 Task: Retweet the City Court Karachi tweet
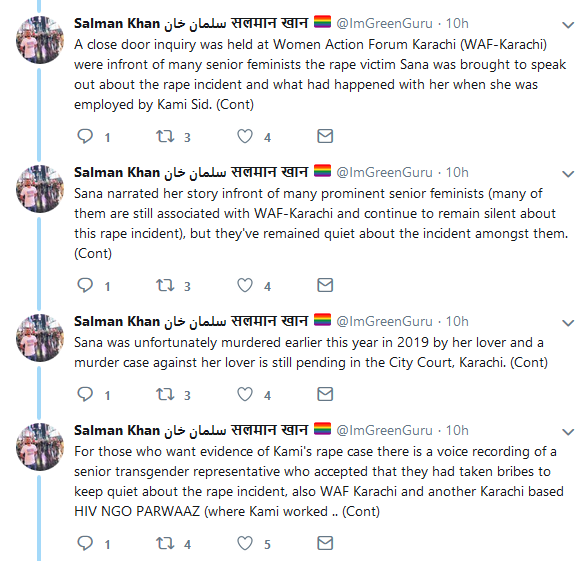pyautogui.click(x=165, y=394)
